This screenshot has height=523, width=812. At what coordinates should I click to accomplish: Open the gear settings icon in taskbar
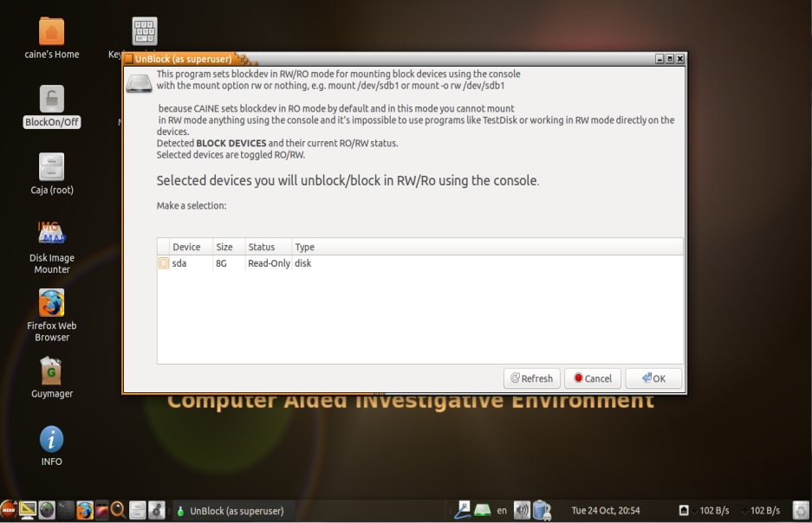coord(156,510)
